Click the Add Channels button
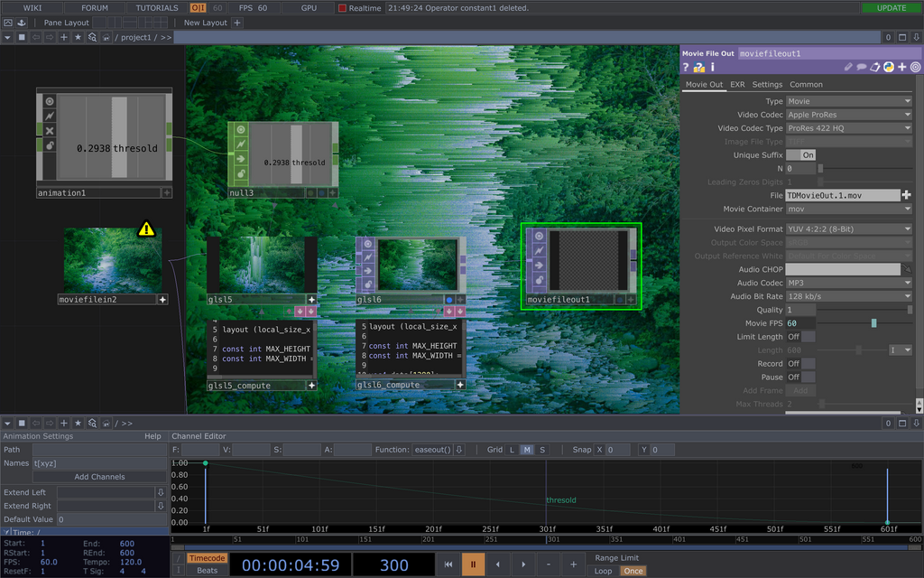 pos(99,477)
